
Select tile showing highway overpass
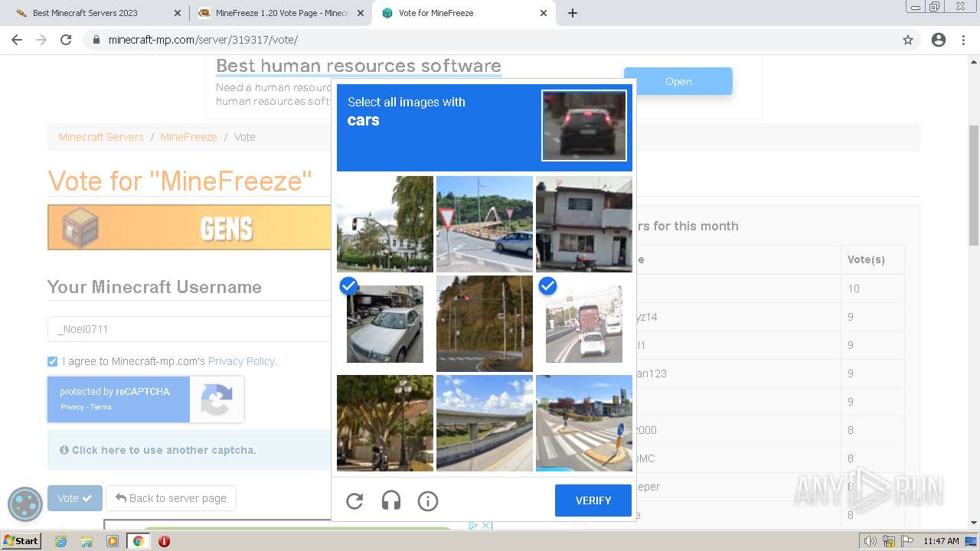click(x=485, y=423)
